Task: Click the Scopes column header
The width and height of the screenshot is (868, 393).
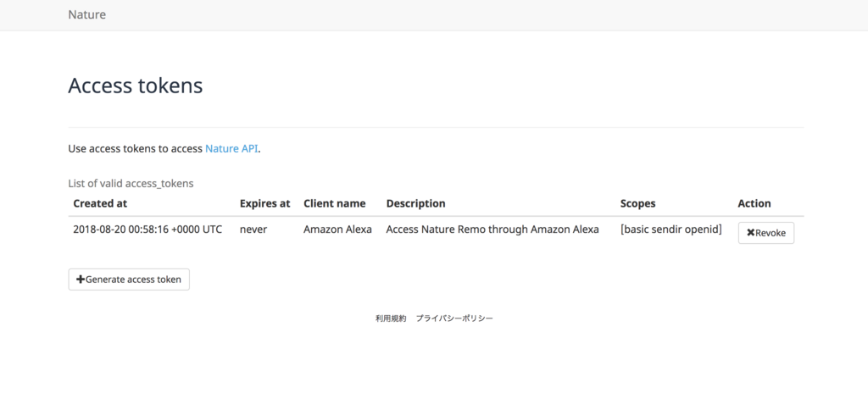Action: coord(637,203)
